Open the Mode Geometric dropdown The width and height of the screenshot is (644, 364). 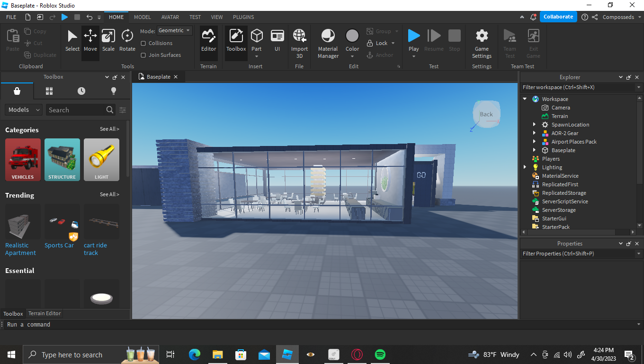[175, 30]
